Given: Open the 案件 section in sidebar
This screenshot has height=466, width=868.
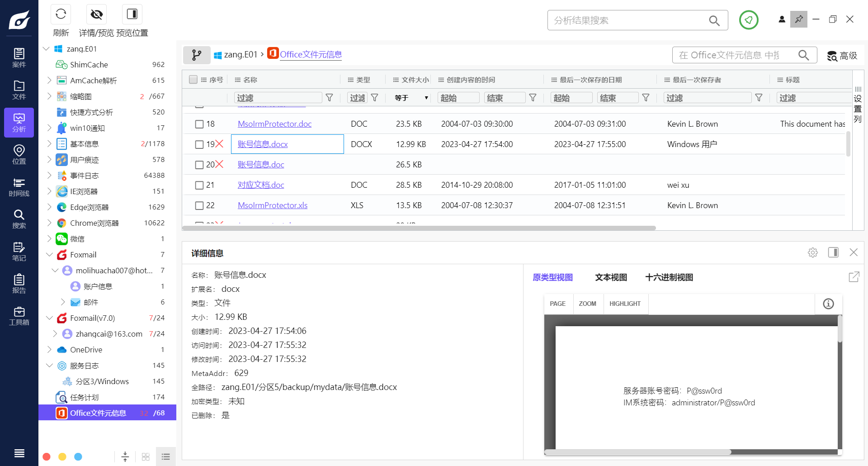Looking at the screenshot, I should [19, 58].
